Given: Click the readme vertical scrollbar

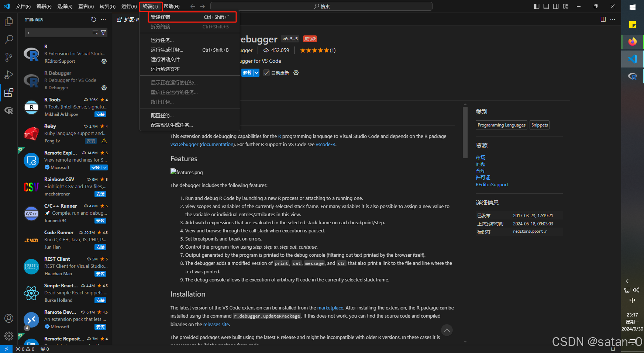Looking at the screenshot, I should pos(465,133).
